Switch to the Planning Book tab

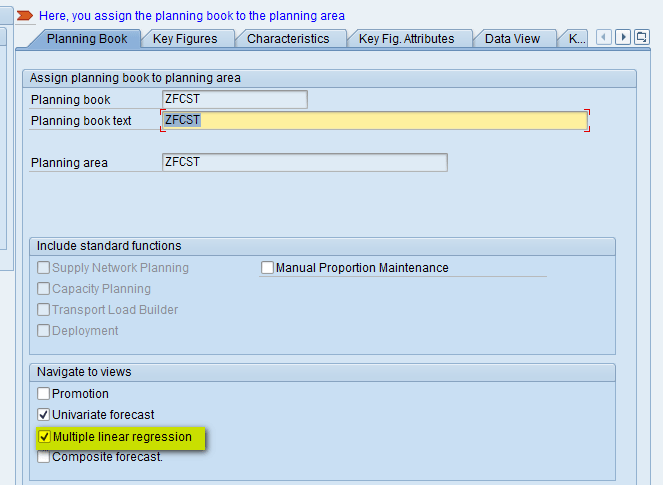(87, 39)
